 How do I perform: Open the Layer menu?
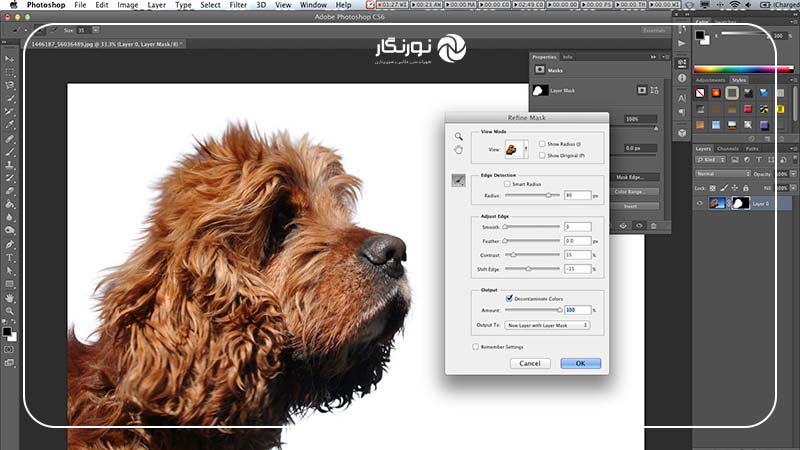(x=156, y=5)
